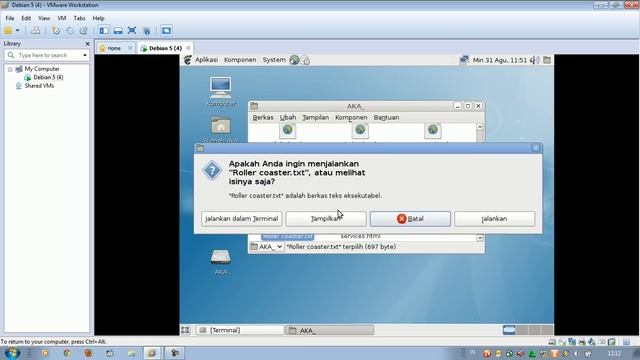Open the Aplikasi menu in GNOME panel
The image size is (640, 360).
coord(206,60)
